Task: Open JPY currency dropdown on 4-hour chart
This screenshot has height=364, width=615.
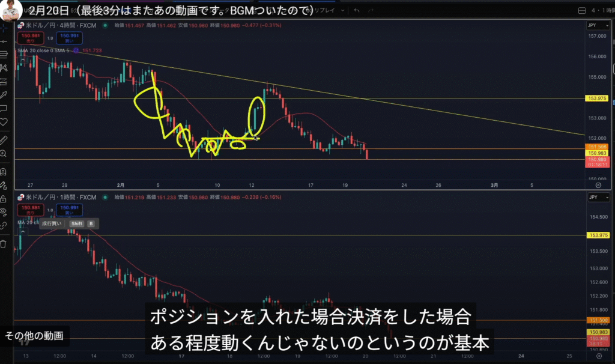Action: (x=598, y=25)
